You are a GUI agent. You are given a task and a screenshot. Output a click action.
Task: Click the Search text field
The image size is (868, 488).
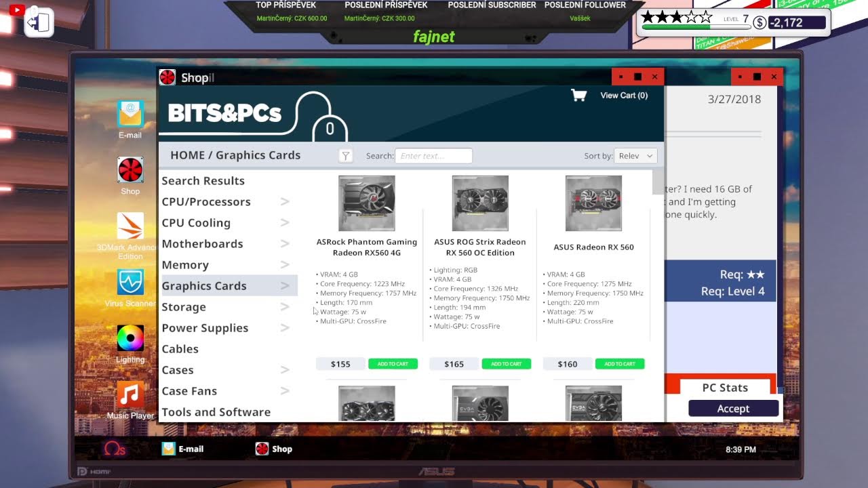click(x=433, y=156)
